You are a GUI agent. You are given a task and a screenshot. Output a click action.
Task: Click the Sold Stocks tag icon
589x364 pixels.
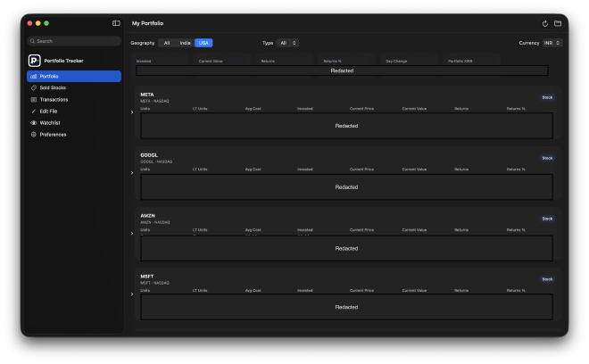33,88
